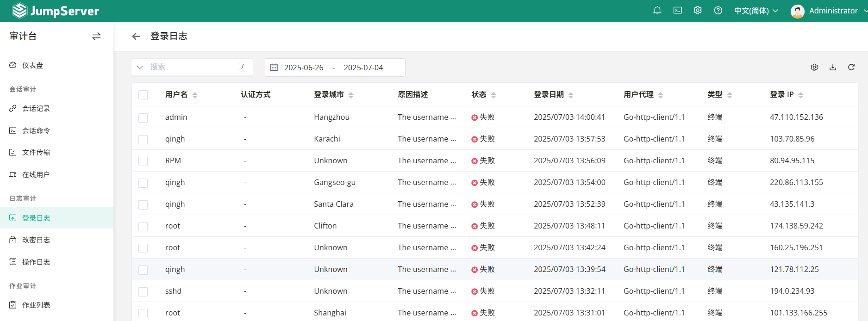Refresh the login log table

pos(851,68)
